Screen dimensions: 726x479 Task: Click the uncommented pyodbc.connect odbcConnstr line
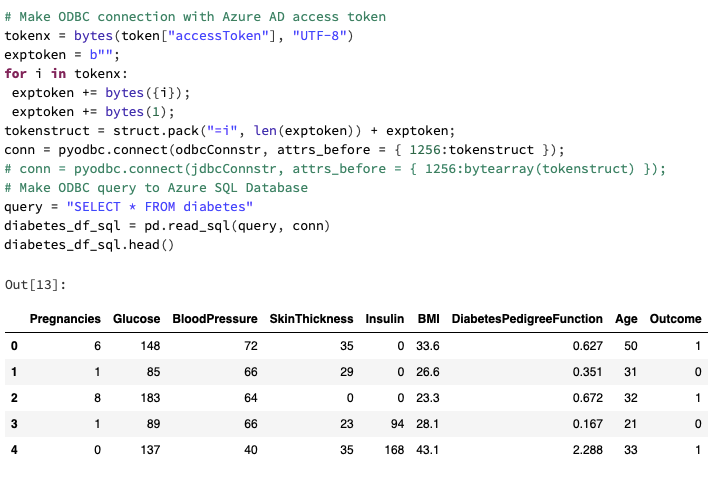pyautogui.click(x=284, y=149)
